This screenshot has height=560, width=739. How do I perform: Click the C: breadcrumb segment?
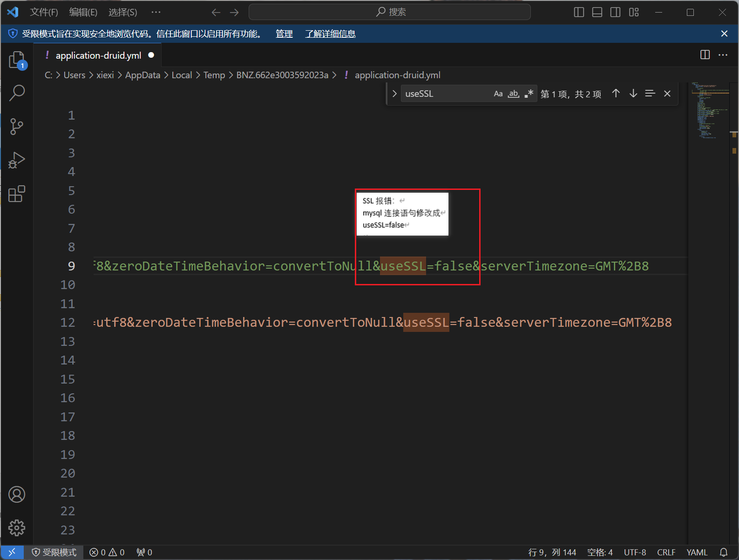tap(48, 75)
